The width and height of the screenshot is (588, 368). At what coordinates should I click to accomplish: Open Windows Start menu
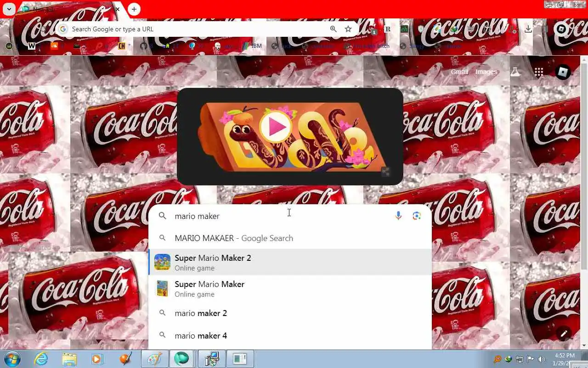coord(12,359)
